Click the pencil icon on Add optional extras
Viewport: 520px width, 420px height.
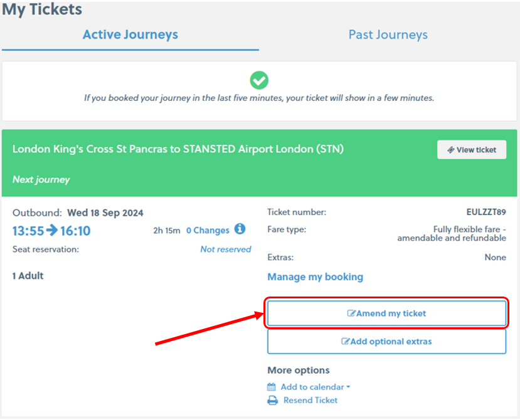[x=345, y=342]
